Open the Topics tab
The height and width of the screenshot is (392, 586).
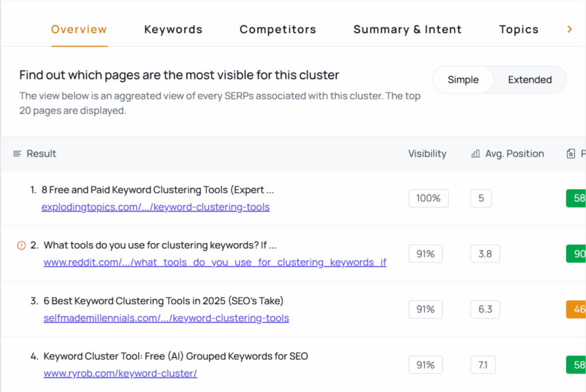[518, 29]
